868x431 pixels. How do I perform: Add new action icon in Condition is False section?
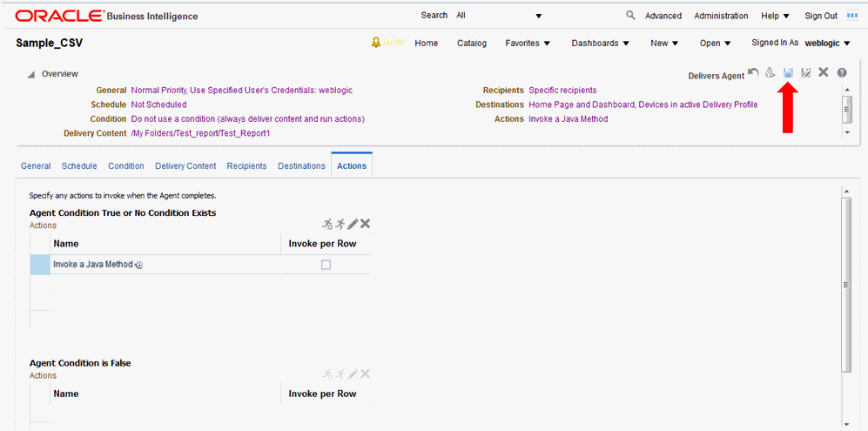pyautogui.click(x=327, y=374)
